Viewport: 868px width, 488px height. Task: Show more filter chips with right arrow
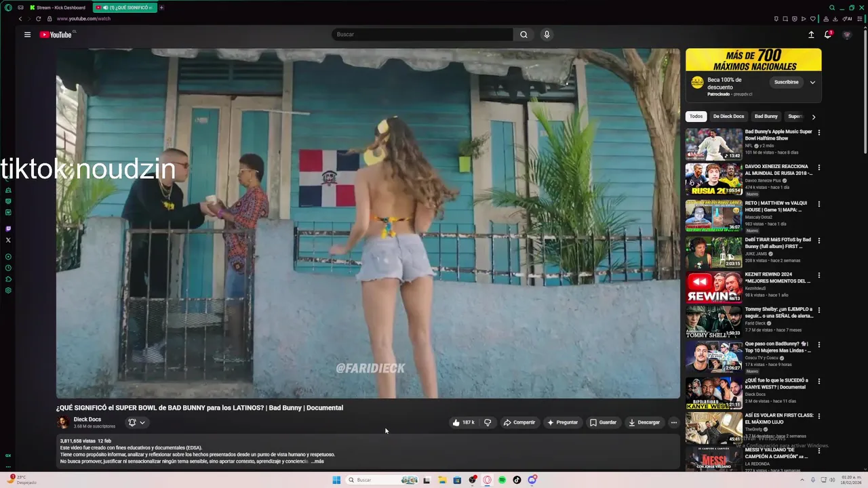coord(814,117)
